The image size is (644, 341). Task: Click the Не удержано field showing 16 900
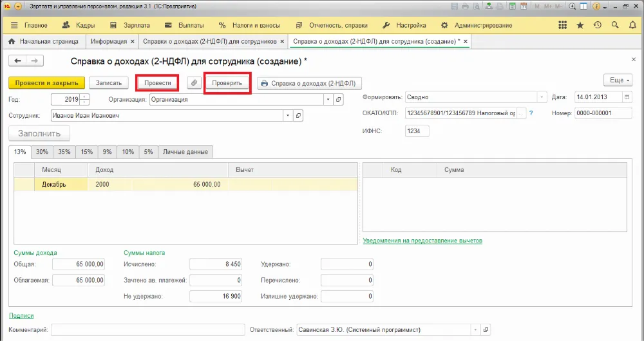pyautogui.click(x=216, y=296)
